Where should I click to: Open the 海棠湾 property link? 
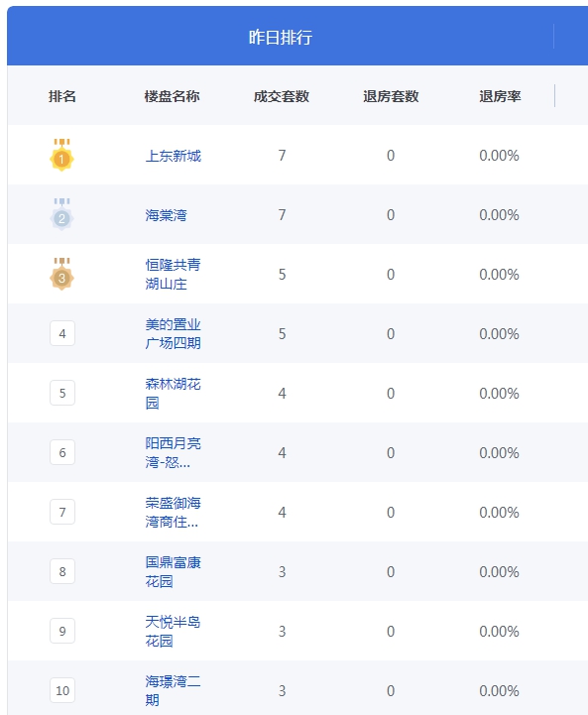[166, 215]
